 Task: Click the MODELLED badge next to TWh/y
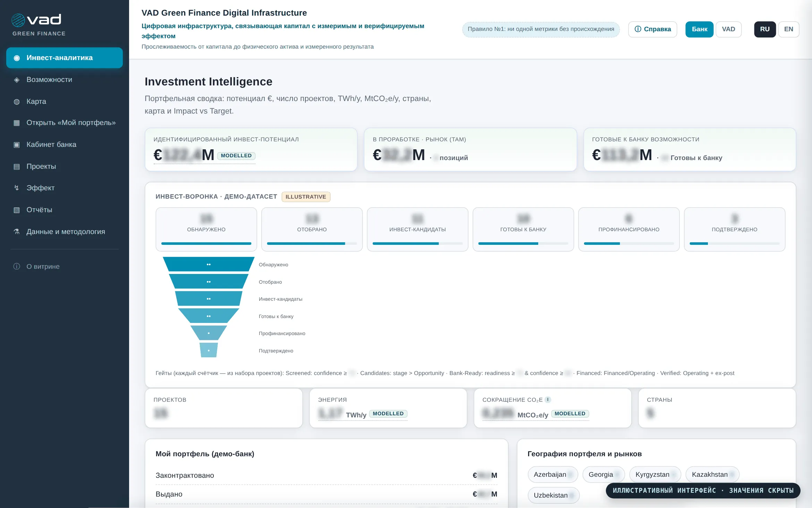[388, 414]
